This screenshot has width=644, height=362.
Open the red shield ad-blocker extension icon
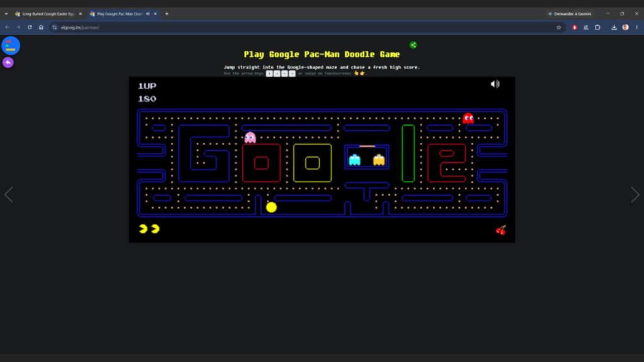[x=575, y=28]
